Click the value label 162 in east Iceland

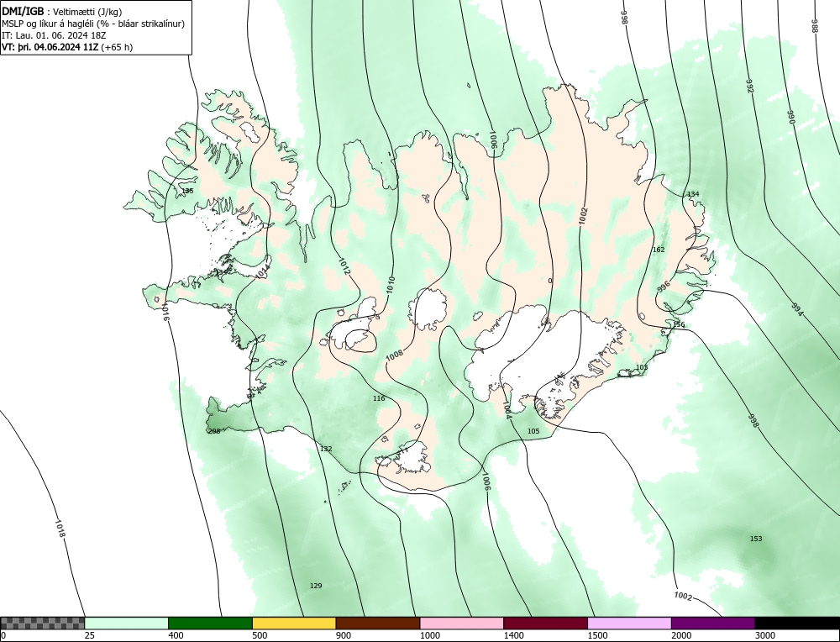659,250
